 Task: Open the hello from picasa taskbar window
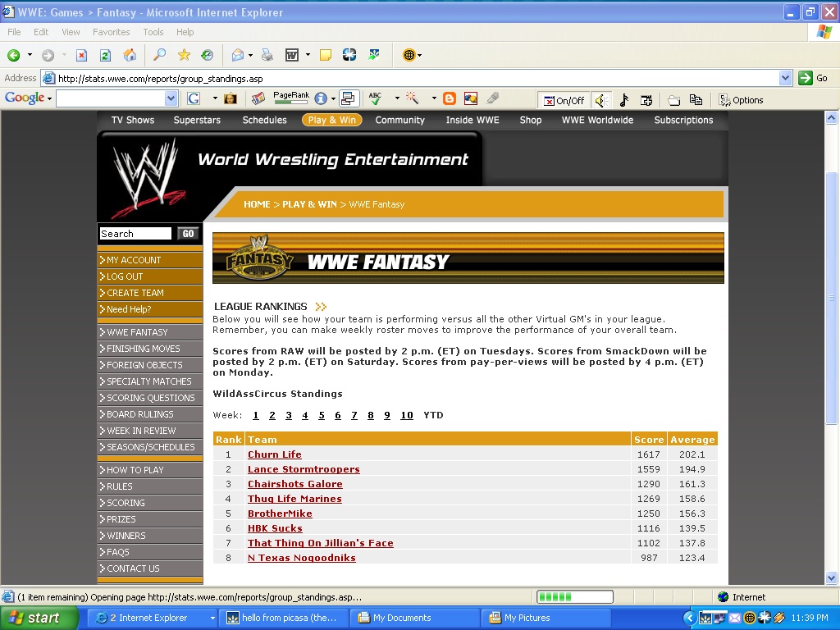click(x=285, y=618)
